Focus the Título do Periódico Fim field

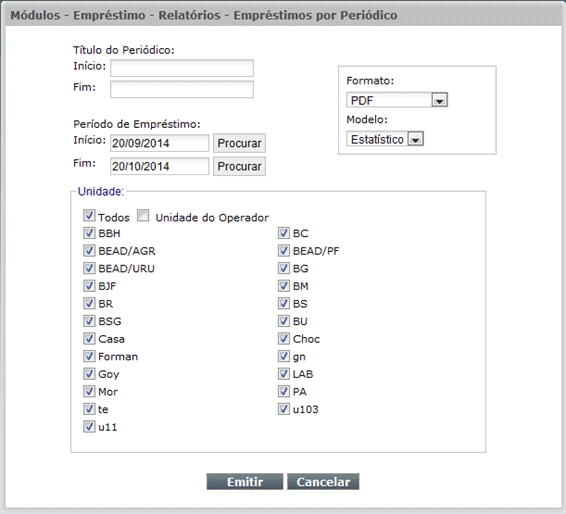[x=182, y=90]
